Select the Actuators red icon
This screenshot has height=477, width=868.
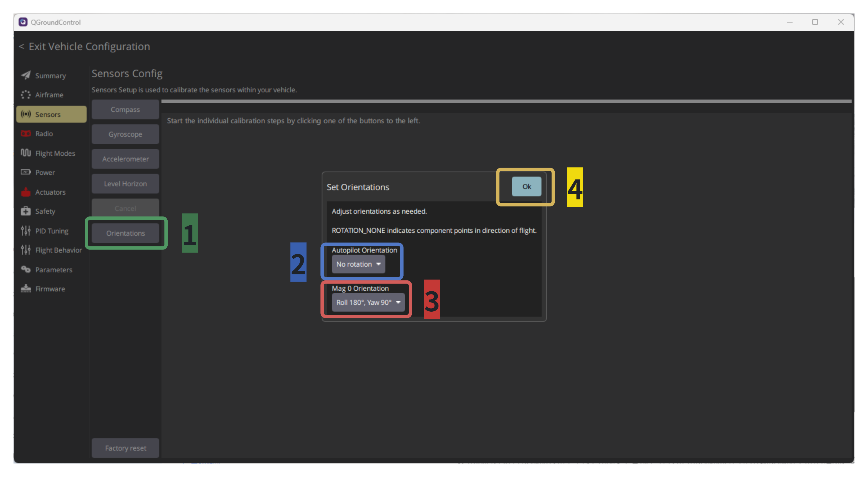[x=26, y=192]
